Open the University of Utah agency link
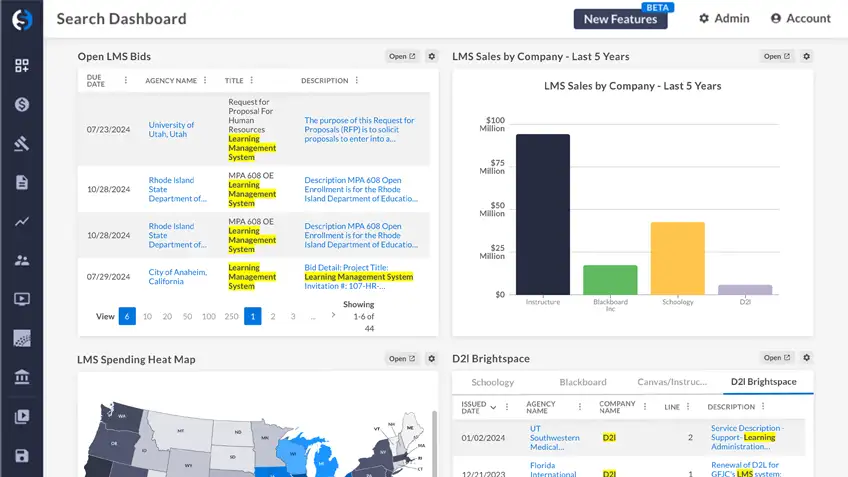The width and height of the screenshot is (848, 477). (x=171, y=130)
